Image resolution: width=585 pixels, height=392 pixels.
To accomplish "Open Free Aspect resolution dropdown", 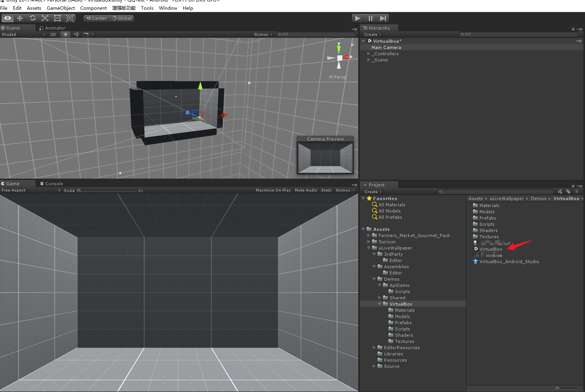I will [x=31, y=190].
